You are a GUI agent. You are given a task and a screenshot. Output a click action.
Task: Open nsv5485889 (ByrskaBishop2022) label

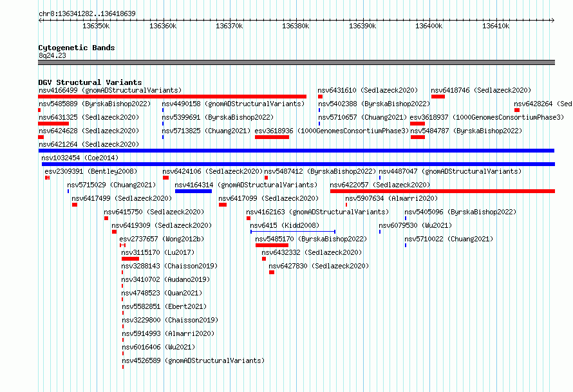95,104
